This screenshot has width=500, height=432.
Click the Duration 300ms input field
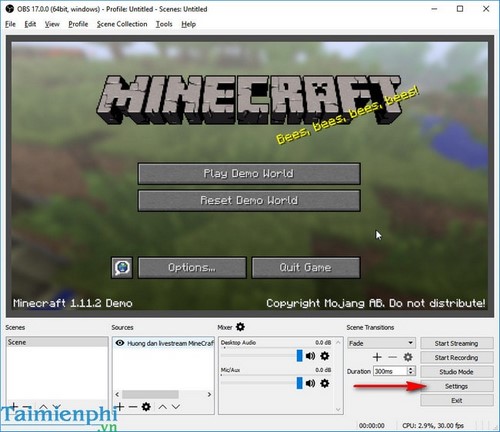[390, 371]
